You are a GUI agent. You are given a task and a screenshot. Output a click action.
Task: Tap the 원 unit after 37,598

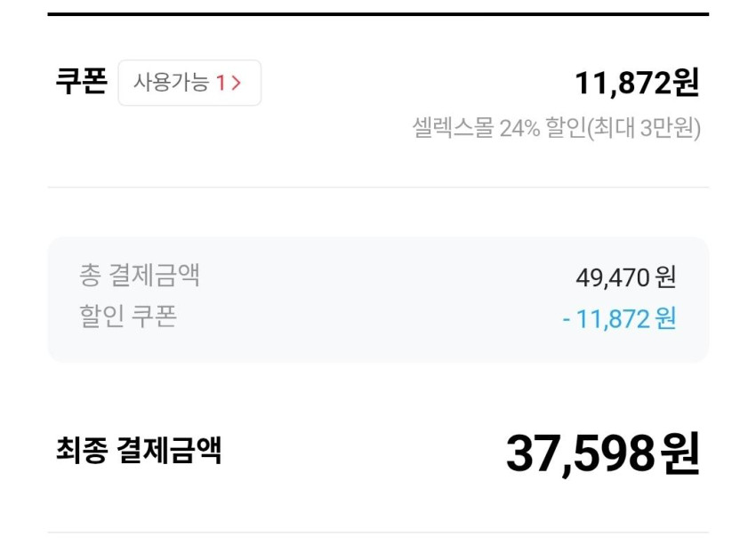coord(680,453)
